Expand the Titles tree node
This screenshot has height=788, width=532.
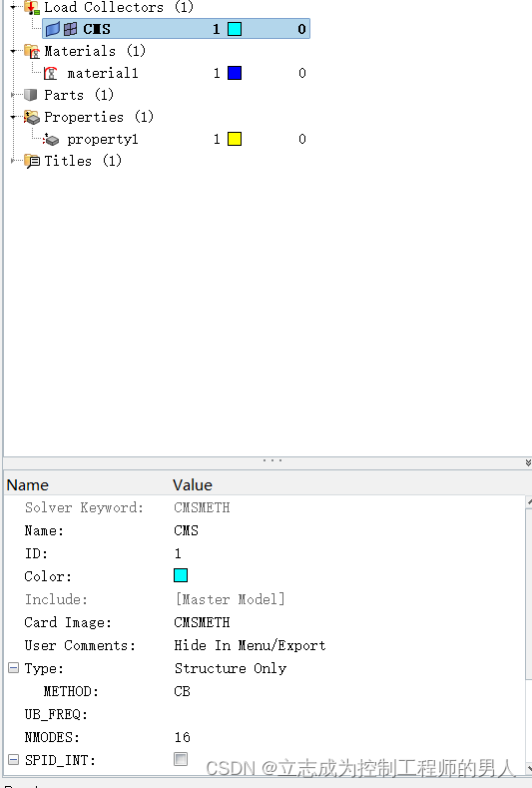[14, 162]
